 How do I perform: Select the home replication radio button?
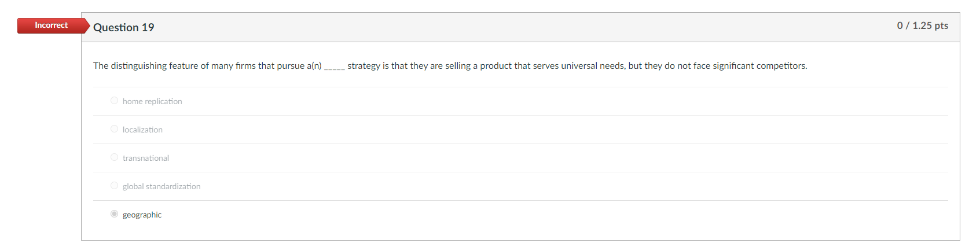tap(114, 101)
